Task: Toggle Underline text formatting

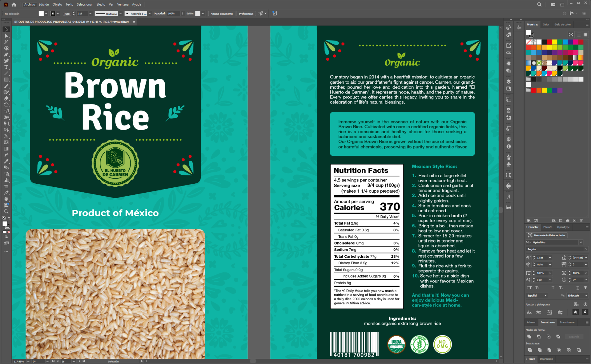Action: (578, 288)
